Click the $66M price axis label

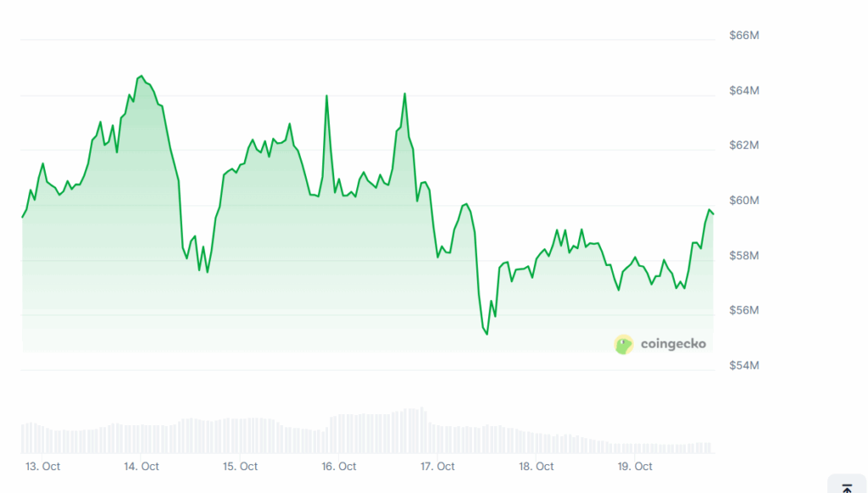743,36
